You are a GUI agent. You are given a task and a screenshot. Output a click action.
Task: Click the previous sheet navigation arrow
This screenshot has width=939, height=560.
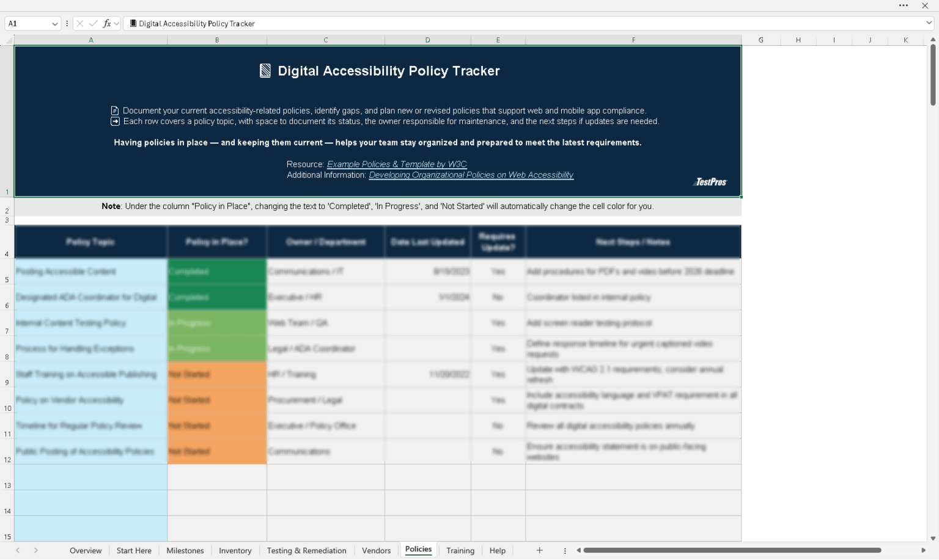click(18, 550)
